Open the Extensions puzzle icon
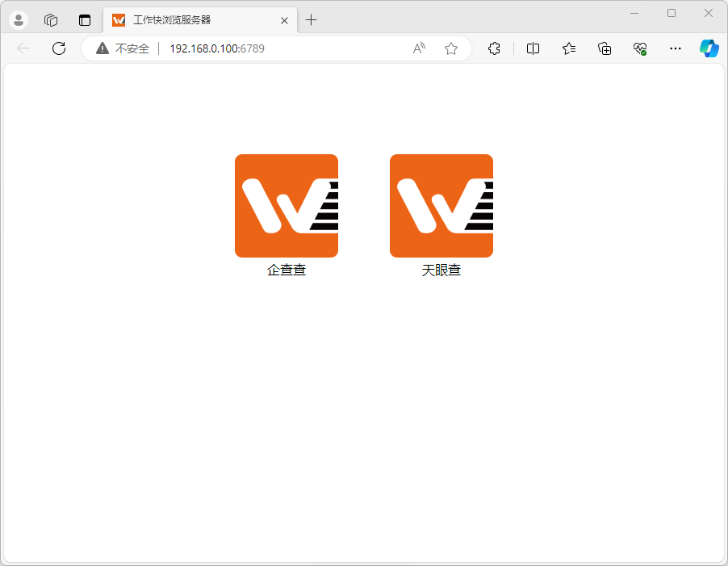The height and width of the screenshot is (566, 728). 494,48
